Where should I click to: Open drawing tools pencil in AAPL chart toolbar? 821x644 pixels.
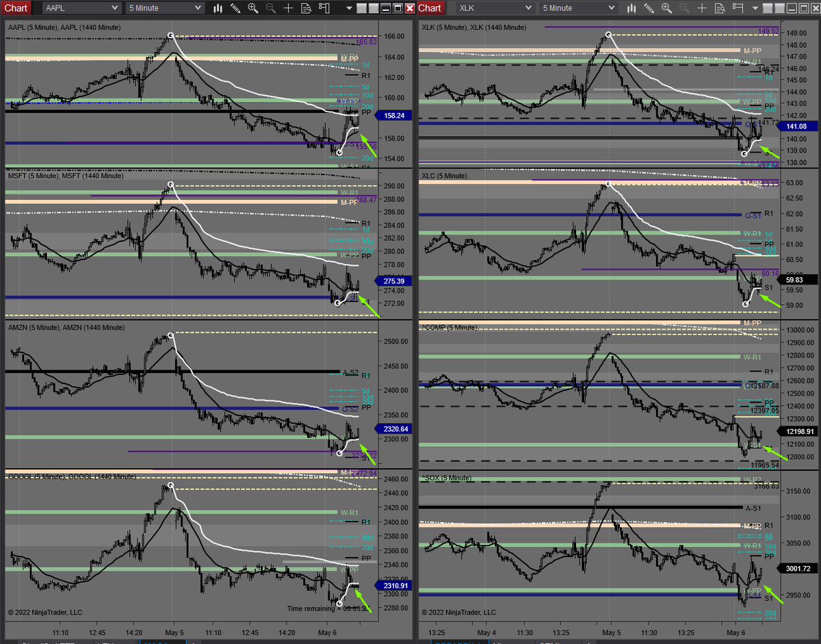pos(235,8)
